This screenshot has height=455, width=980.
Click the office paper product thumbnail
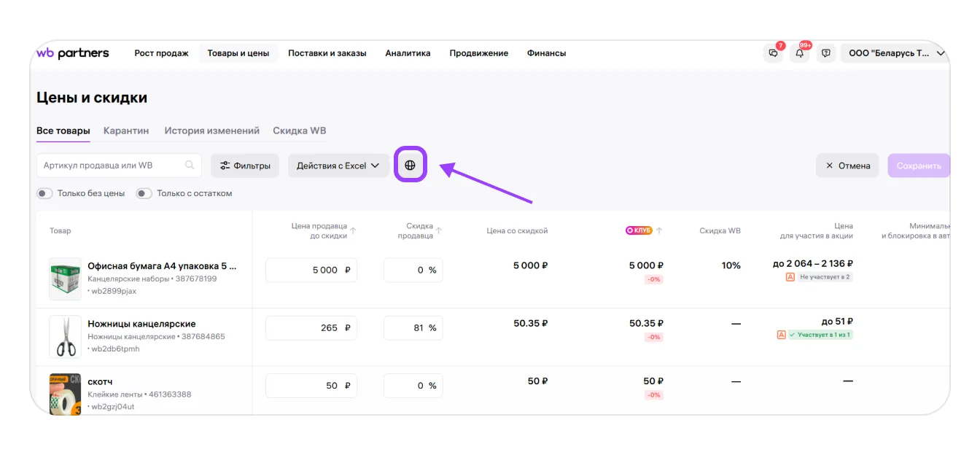coord(66,279)
